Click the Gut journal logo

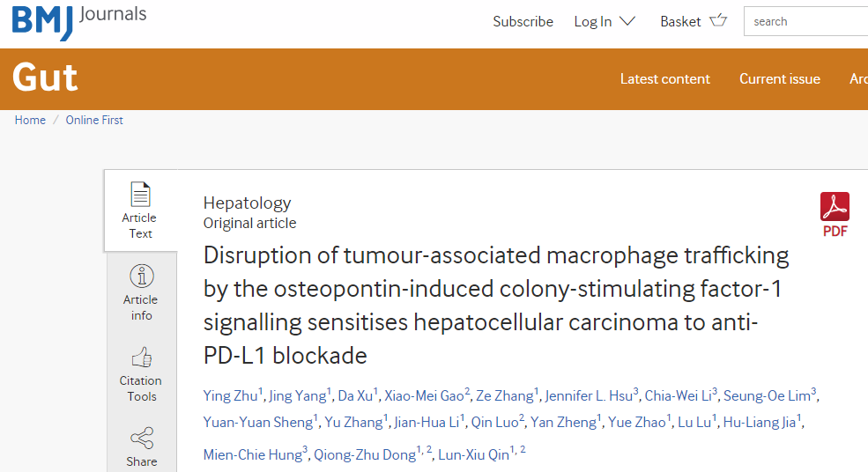(x=45, y=77)
